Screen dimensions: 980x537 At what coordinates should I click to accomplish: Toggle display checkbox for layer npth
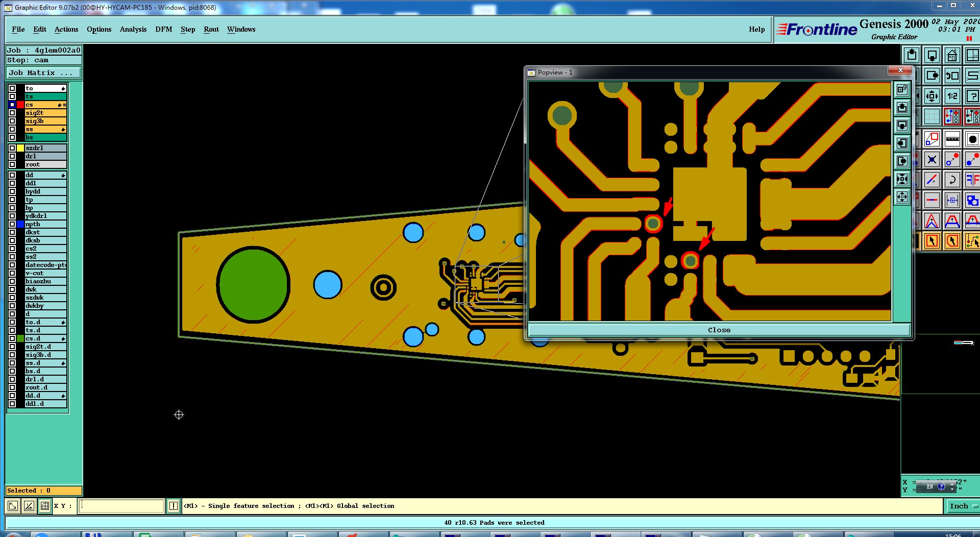pos(12,224)
